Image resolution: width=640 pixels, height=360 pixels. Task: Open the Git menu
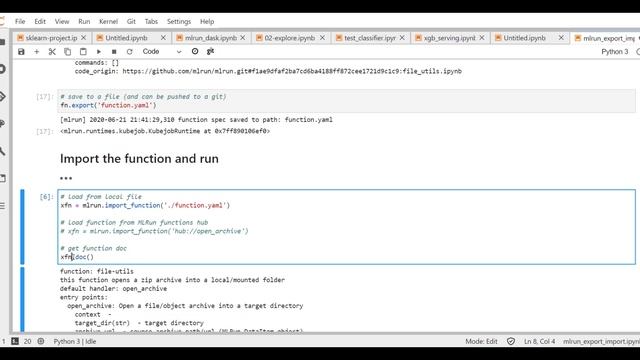coord(131,21)
